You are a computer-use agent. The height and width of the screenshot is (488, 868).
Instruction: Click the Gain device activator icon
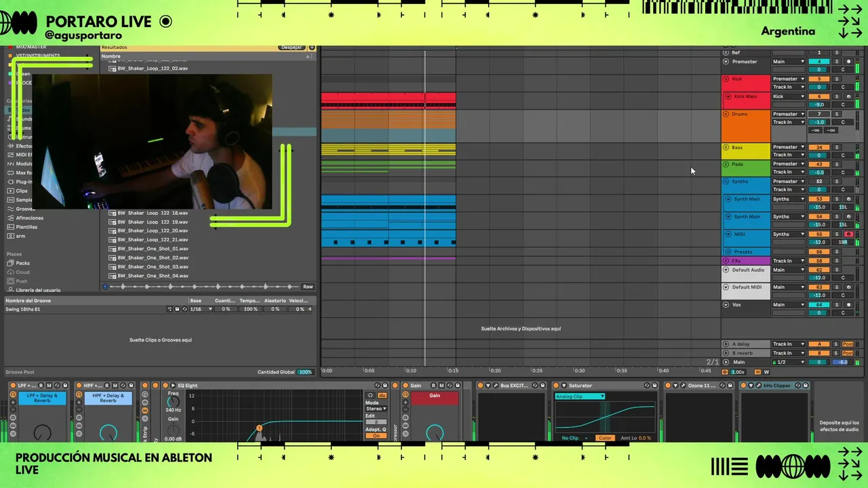(406, 386)
